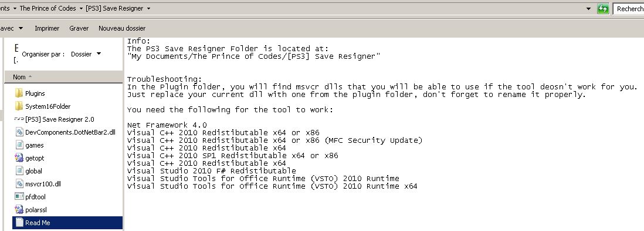The width and height of the screenshot is (644, 231).
Task: Select the pfdtool executable icon
Action: 19,197
